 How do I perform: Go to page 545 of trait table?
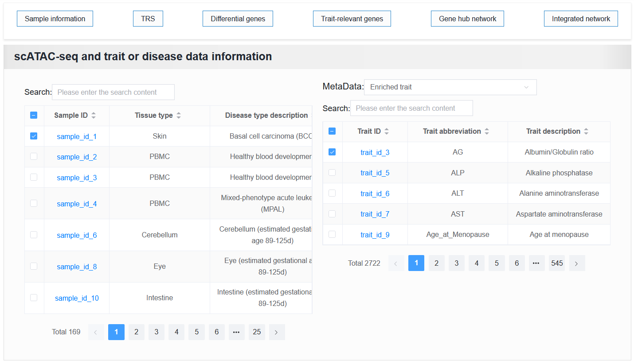tap(557, 263)
